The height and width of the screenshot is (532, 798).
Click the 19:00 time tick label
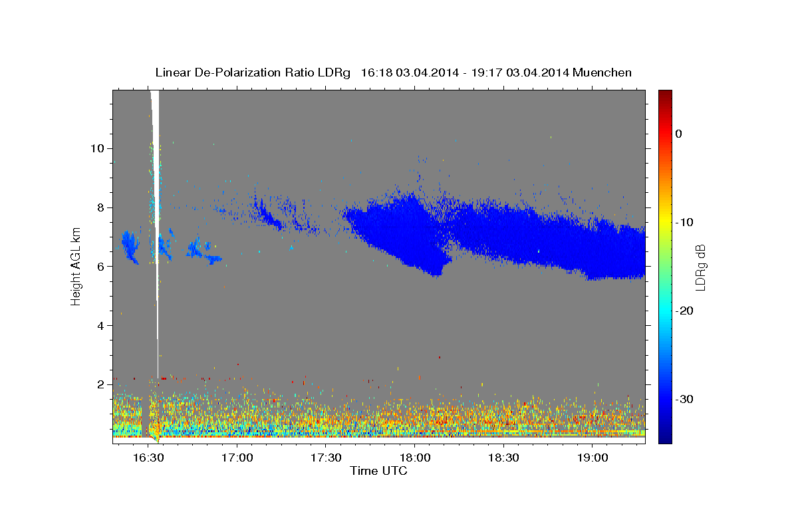(x=593, y=458)
